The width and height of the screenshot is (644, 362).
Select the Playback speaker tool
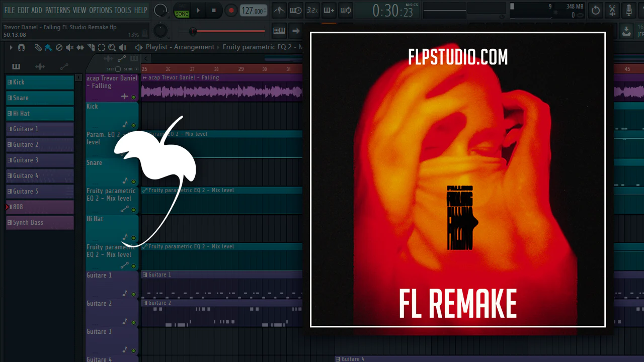[122, 47]
